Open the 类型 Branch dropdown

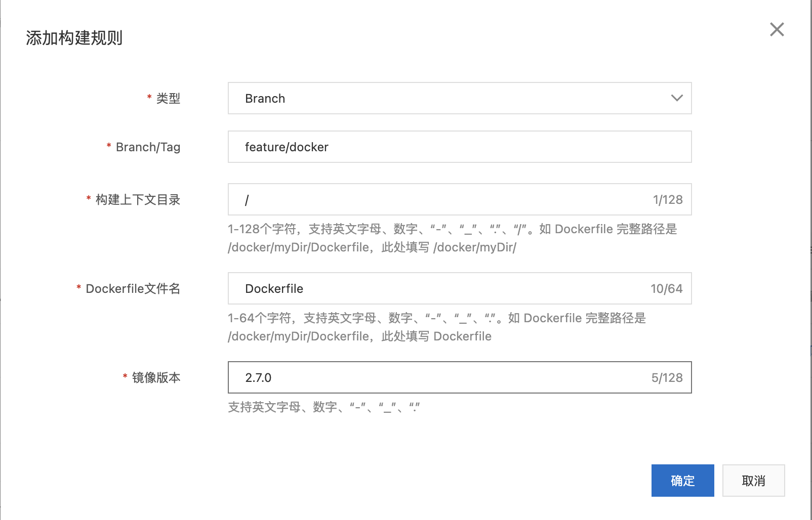tap(460, 98)
